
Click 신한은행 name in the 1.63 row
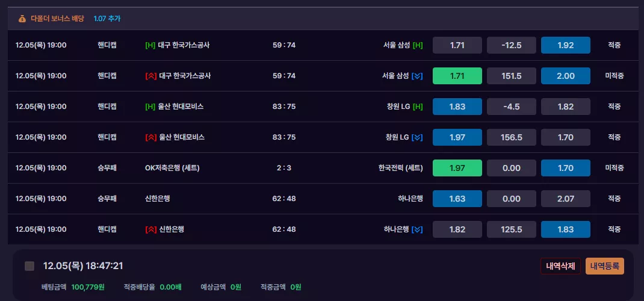click(x=157, y=199)
